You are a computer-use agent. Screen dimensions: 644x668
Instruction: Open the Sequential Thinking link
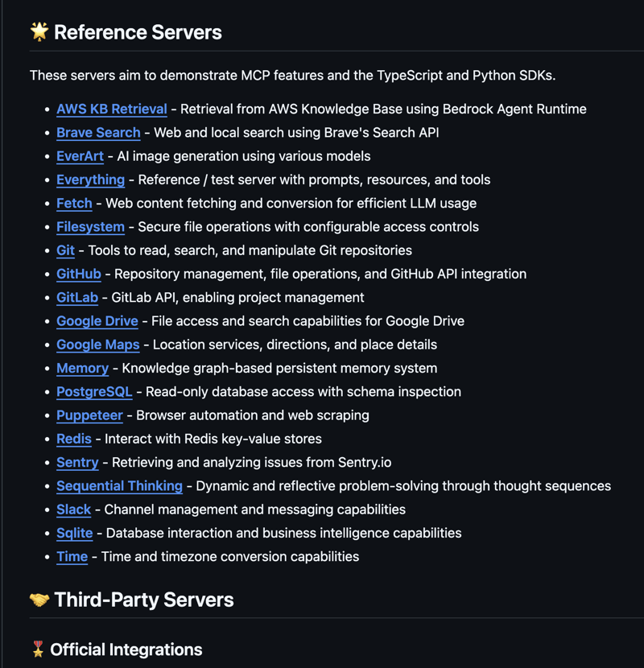[x=119, y=486]
